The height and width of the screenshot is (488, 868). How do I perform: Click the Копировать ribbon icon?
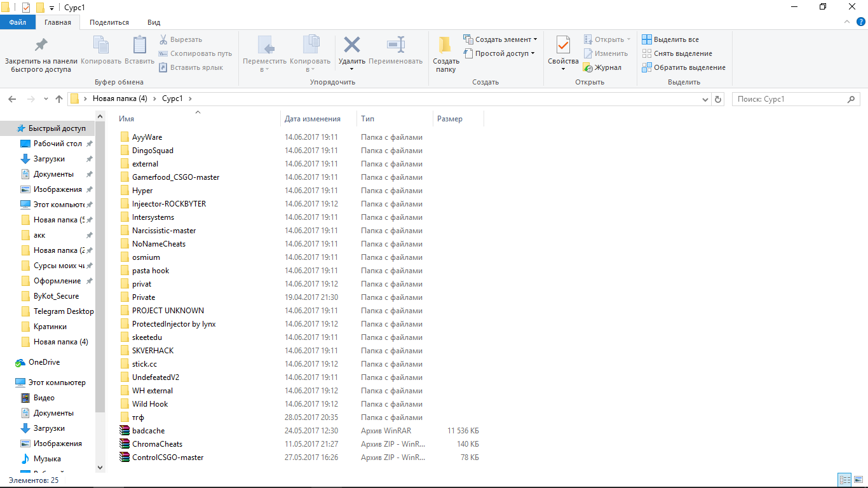coord(101,51)
